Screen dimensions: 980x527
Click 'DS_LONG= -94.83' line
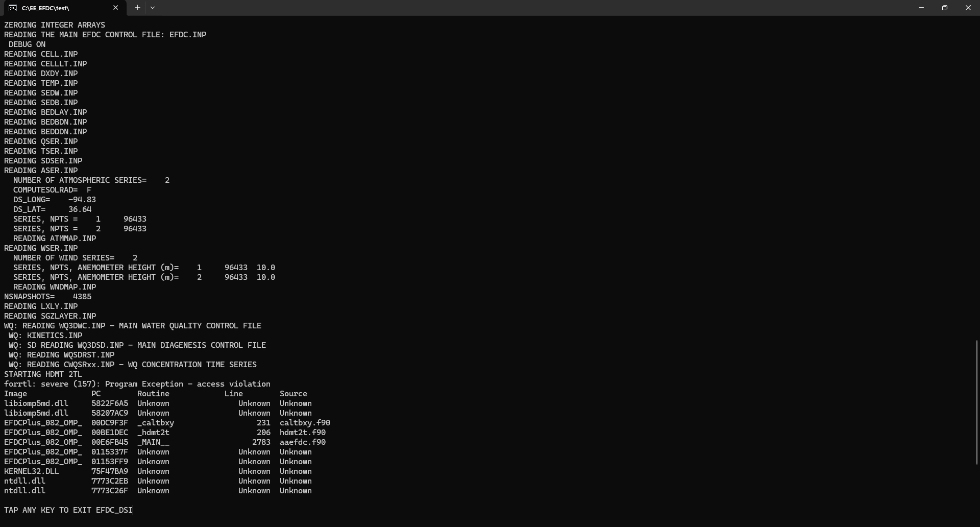55,200
